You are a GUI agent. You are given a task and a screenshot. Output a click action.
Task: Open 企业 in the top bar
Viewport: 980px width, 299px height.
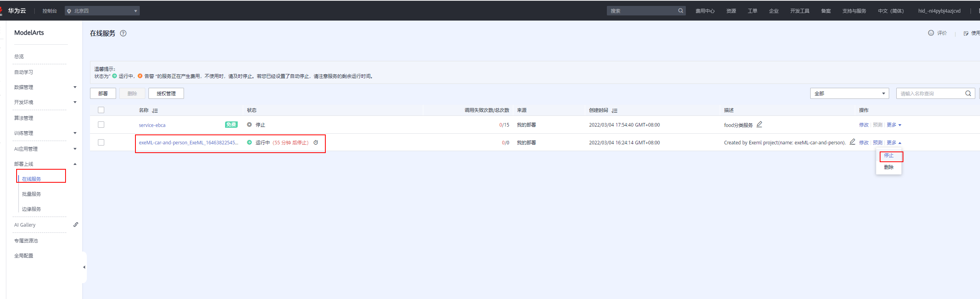click(774, 11)
